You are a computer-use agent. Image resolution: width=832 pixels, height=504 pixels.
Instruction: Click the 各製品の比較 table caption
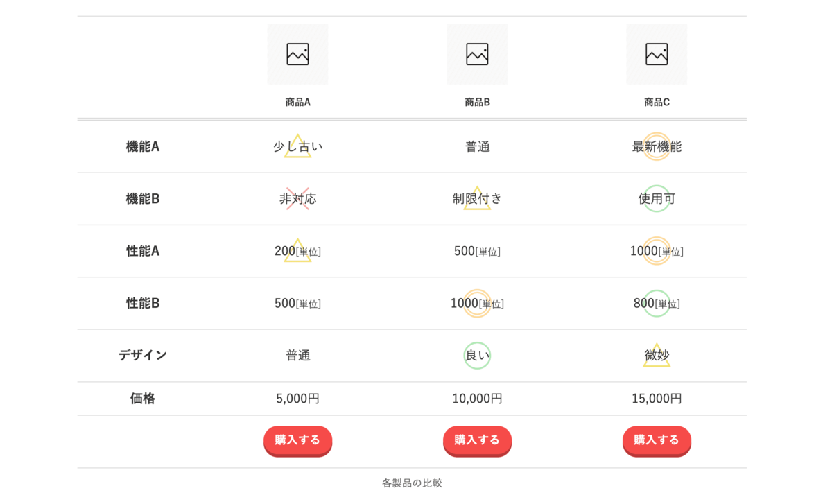[x=412, y=483]
